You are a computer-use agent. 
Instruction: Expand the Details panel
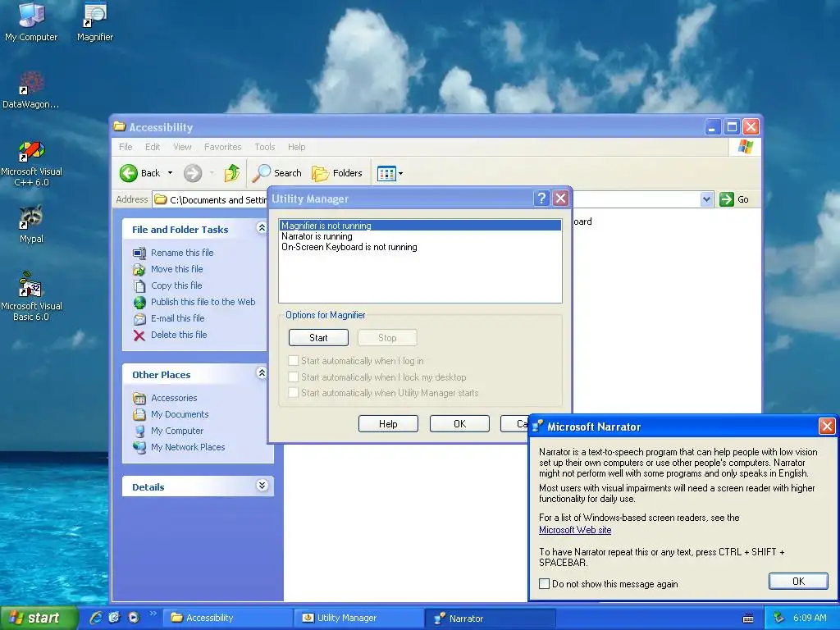[x=262, y=486]
